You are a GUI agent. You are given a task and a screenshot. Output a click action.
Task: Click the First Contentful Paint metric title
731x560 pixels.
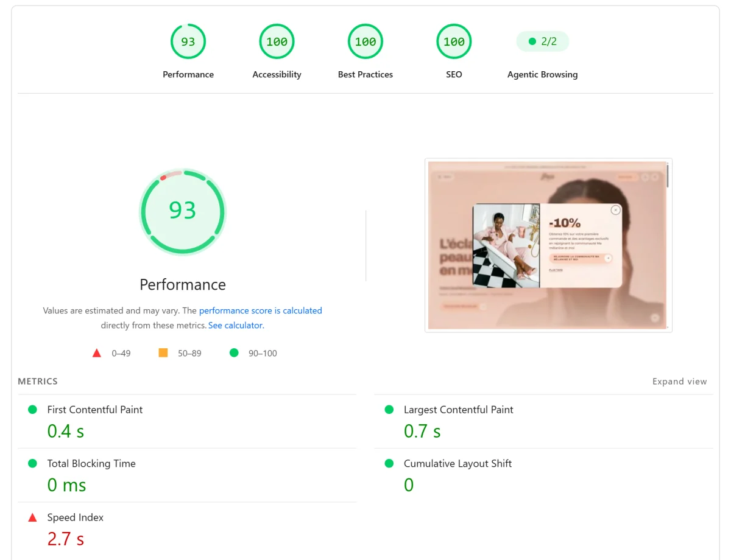click(x=95, y=410)
